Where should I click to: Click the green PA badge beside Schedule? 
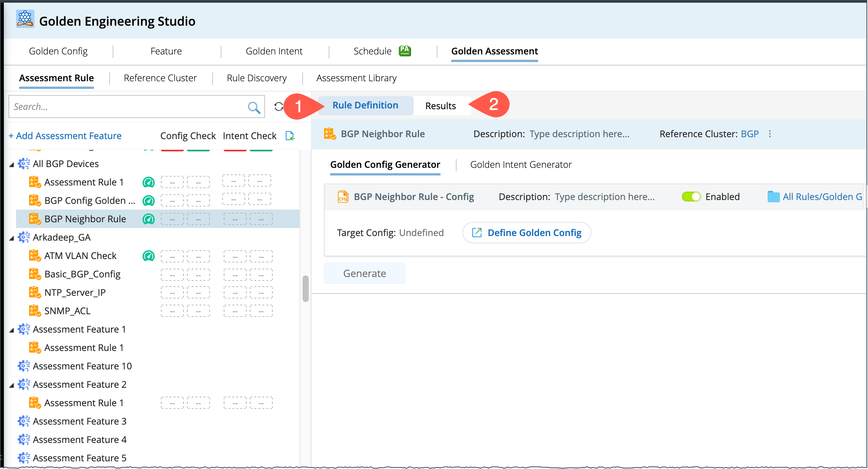point(405,51)
